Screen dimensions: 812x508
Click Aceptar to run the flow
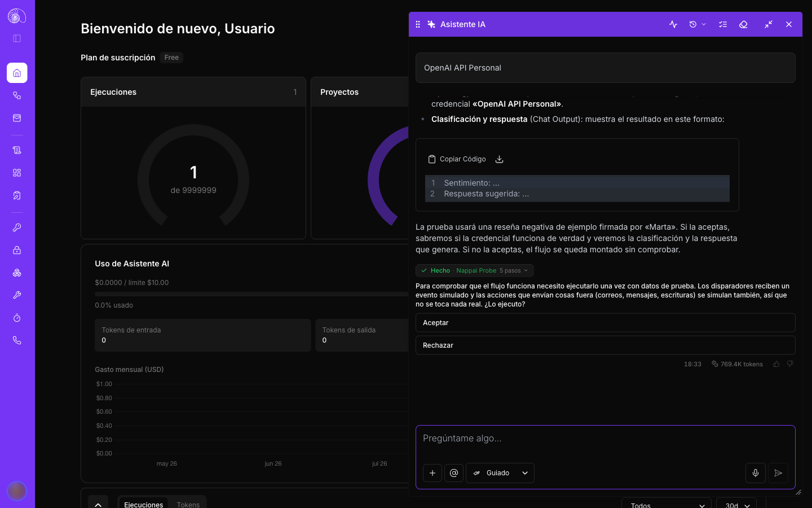606,323
